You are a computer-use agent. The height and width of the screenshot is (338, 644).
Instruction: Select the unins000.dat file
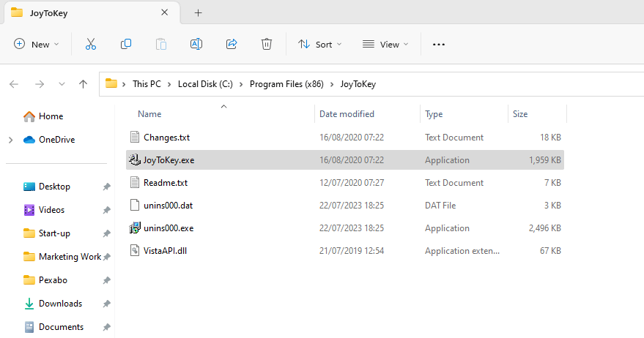point(345,206)
